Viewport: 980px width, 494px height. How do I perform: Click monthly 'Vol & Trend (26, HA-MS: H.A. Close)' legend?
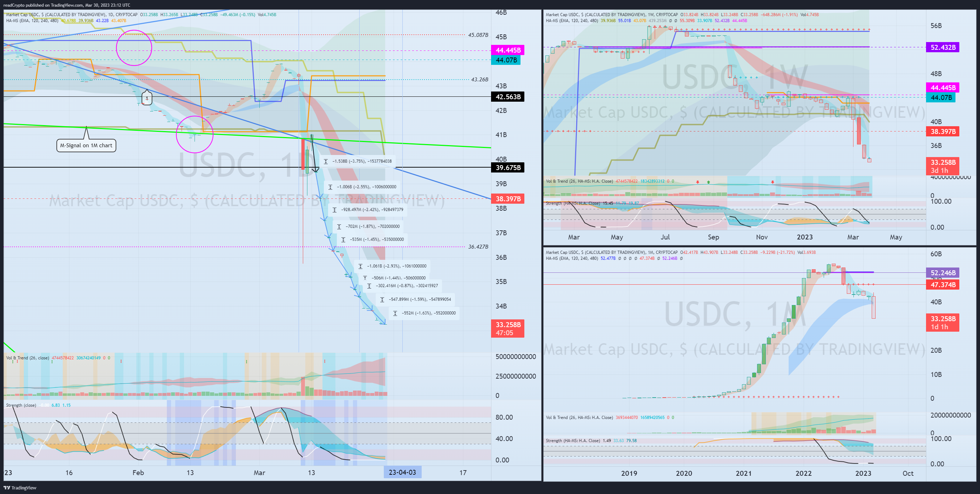579,418
